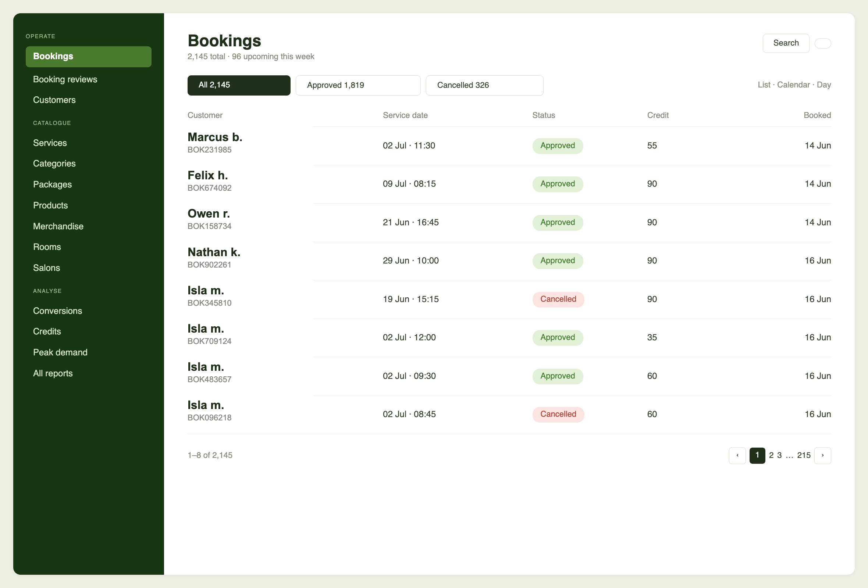
Task: Open Bookings in the sidebar
Action: pyautogui.click(x=89, y=56)
